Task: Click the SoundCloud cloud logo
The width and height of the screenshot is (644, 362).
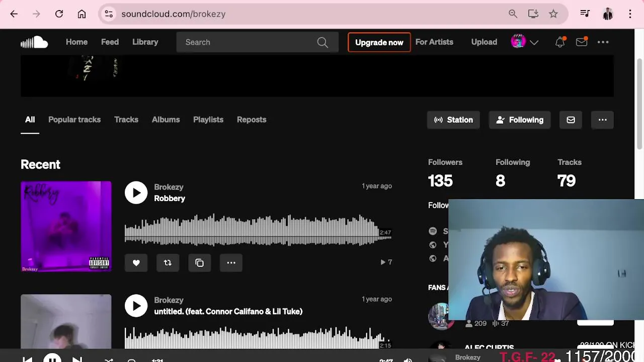Action: tap(34, 42)
